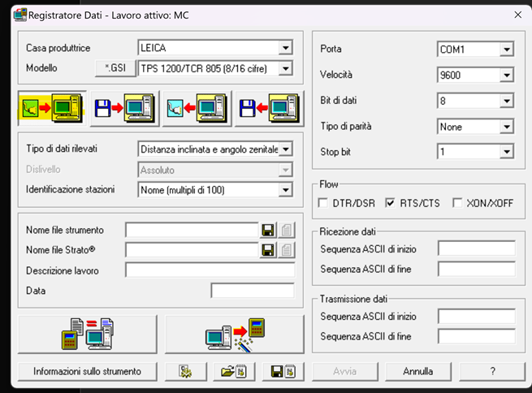This screenshot has width=532, height=393.
Task: Enable the DTR/DSR flow checkbox
Action: tap(325, 203)
